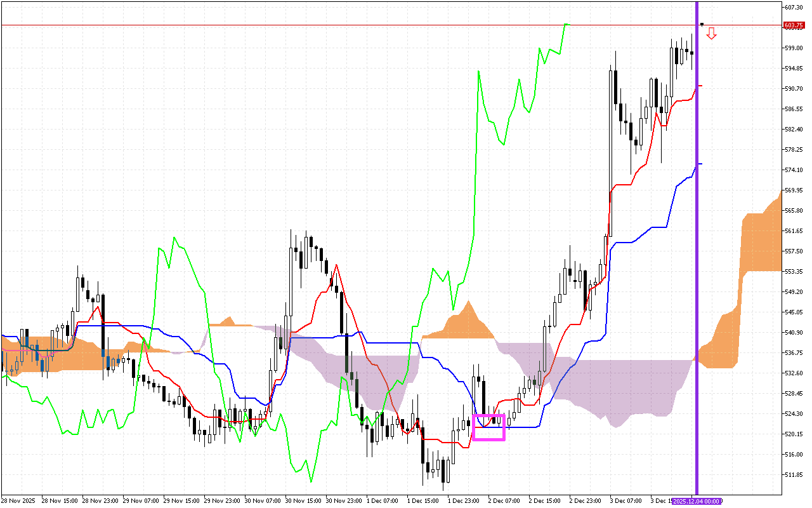Click the 607.30 price axis label
The width and height of the screenshot is (812, 508).
point(794,7)
